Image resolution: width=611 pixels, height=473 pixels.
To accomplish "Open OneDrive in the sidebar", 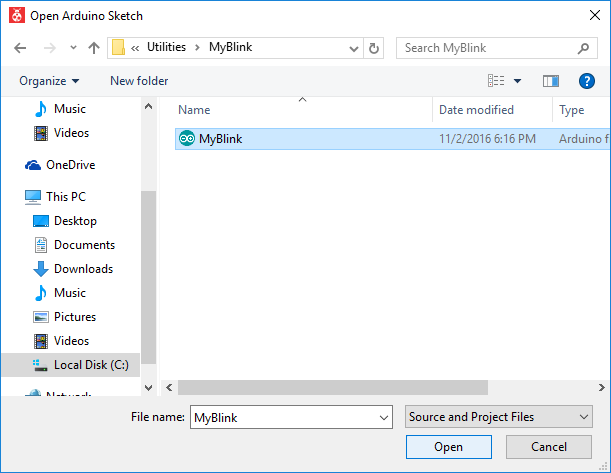I will [x=60, y=165].
